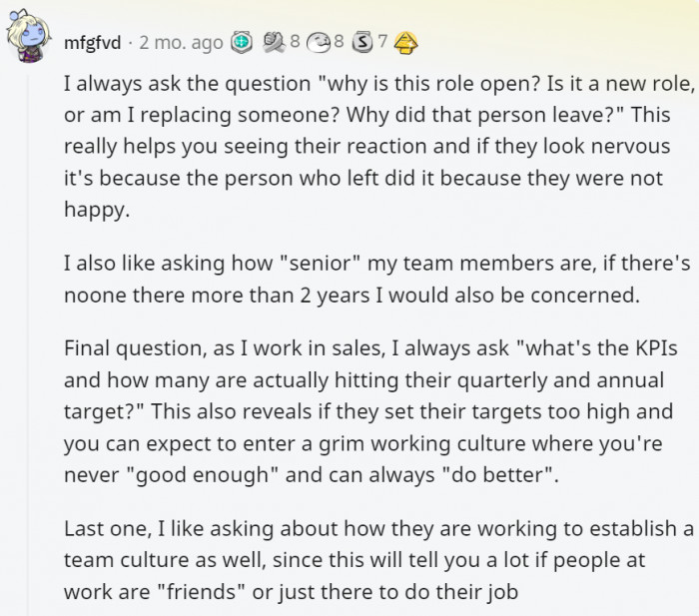Select the Silver 'S' award icon
The width and height of the screenshot is (699, 616).
click(x=362, y=42)
